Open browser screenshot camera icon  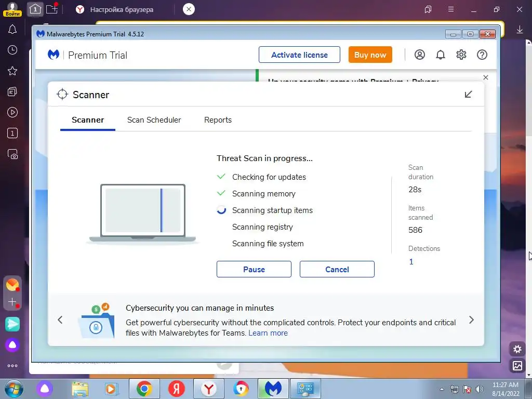pyautogui.click(x=12, y=154)
